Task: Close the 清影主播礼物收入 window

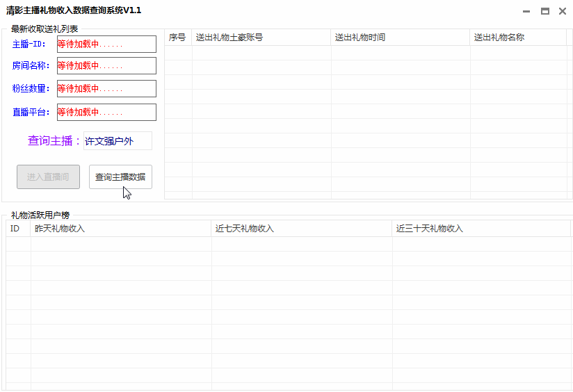Action: coord(563,11)
